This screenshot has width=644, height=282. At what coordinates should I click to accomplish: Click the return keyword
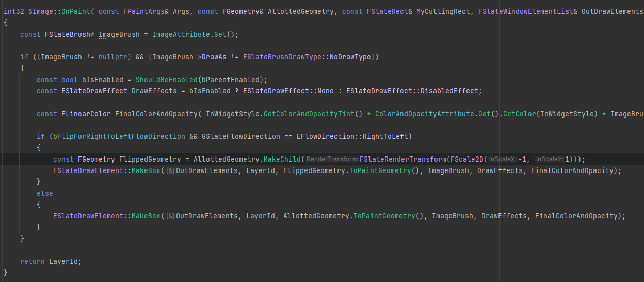point(32,261)
